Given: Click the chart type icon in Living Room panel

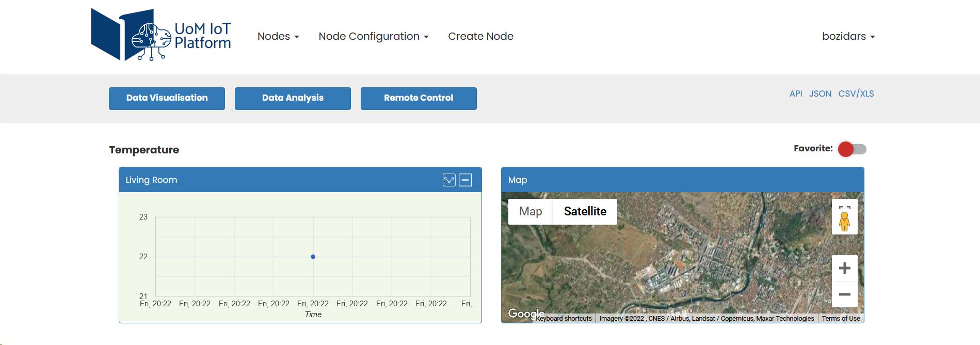Looking at the screenshot, I should [x=449, y=180].
